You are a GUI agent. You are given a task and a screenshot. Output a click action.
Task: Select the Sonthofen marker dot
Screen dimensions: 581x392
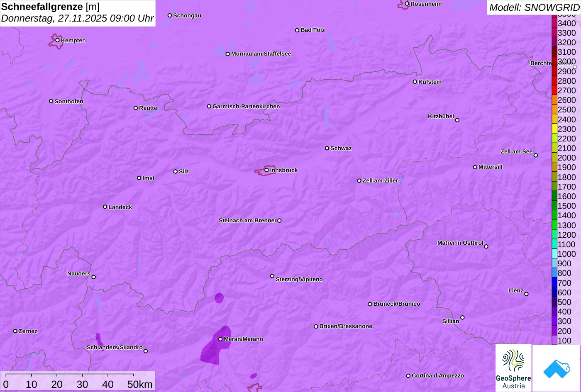pos(51,101)
